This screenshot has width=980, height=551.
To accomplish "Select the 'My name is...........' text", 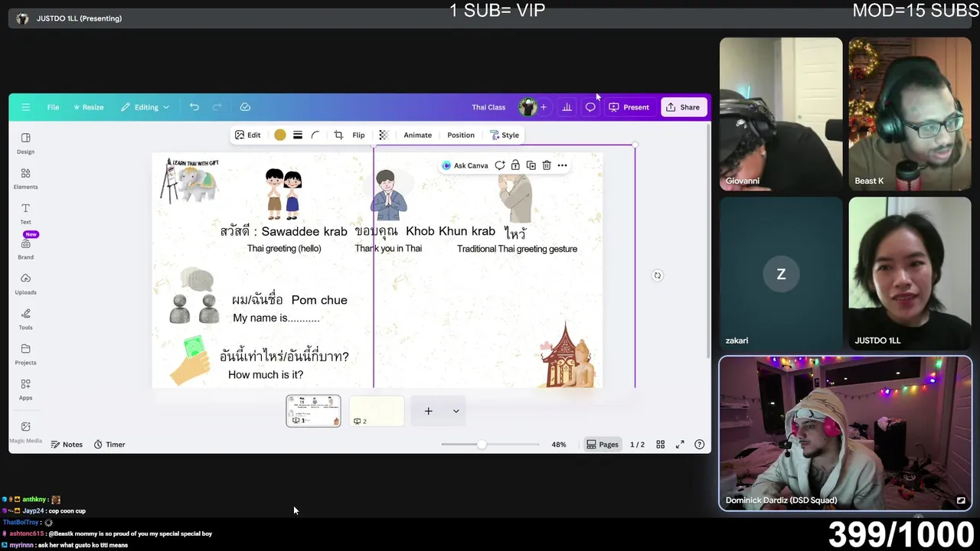I will pos(276,318).
